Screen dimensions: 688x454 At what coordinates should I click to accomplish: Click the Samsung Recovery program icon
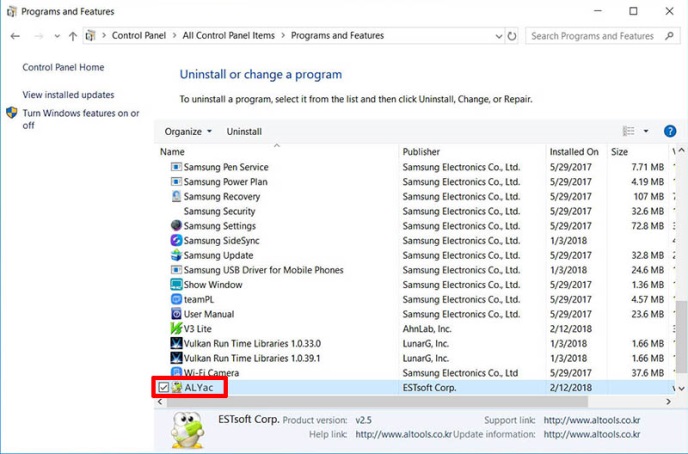coord(176,196)
